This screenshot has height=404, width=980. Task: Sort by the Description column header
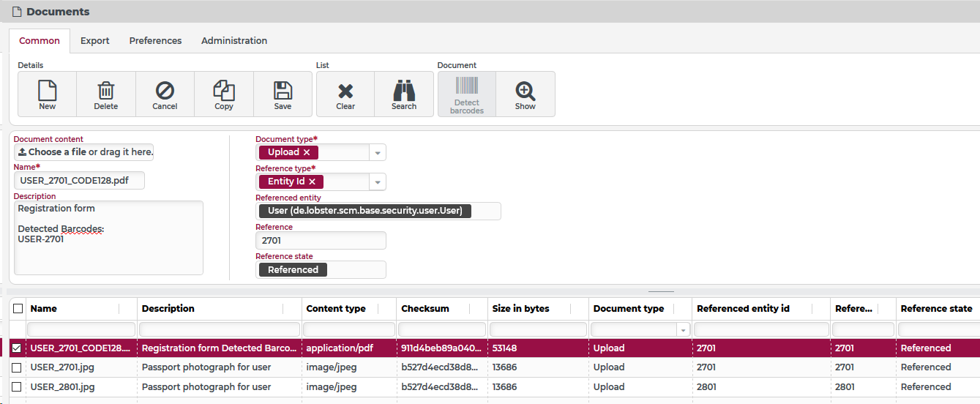tap(168, 309)
